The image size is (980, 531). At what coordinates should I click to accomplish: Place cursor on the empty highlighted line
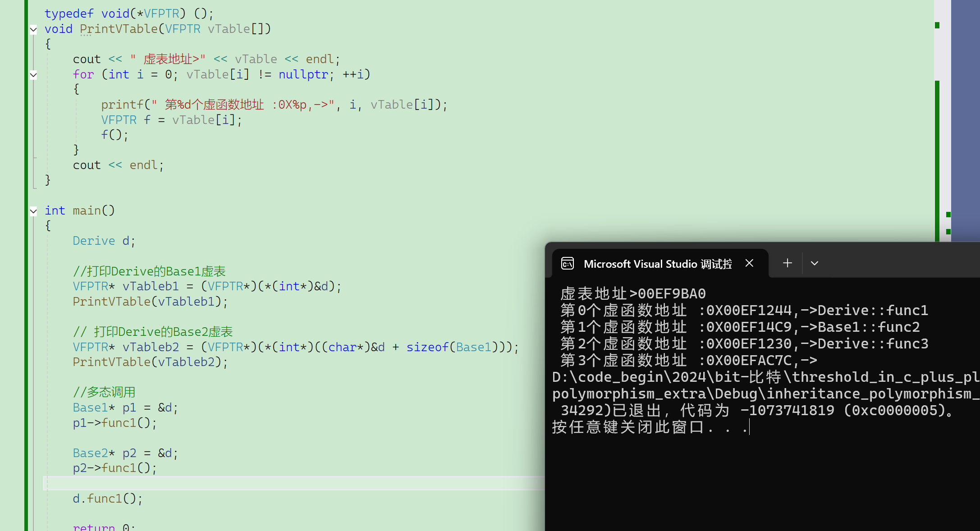click(x=270, y=483)
